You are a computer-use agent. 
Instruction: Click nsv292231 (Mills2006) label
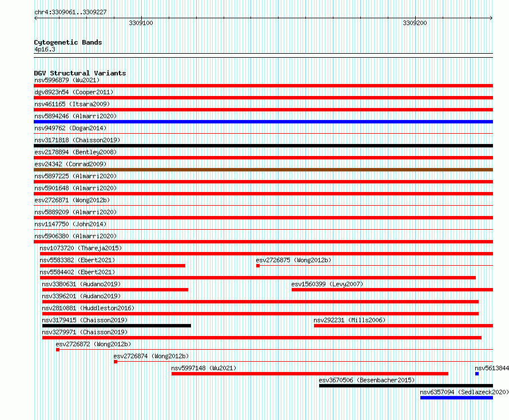point(349,320)
